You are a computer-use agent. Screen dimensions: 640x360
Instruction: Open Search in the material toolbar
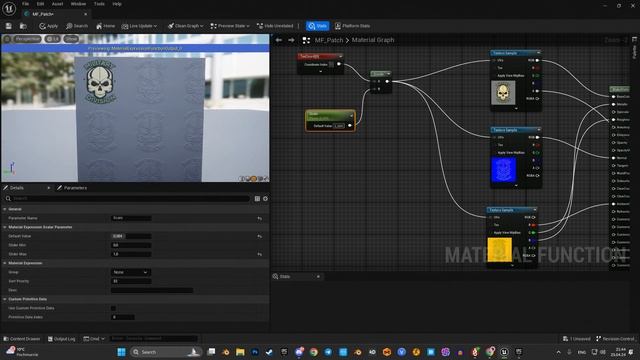point(77,26)
